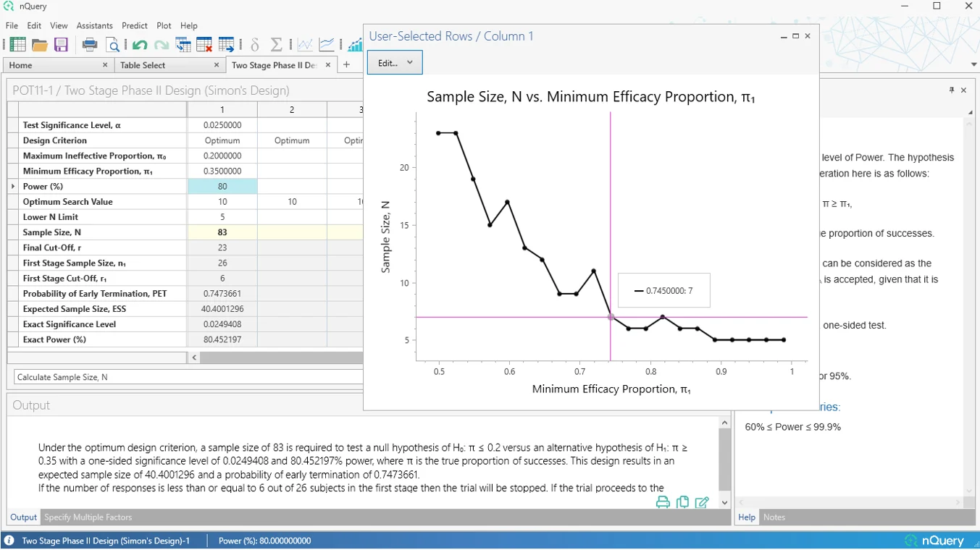Click the Power (%) cell value 80
980x550 pixels.
(222, 187)
